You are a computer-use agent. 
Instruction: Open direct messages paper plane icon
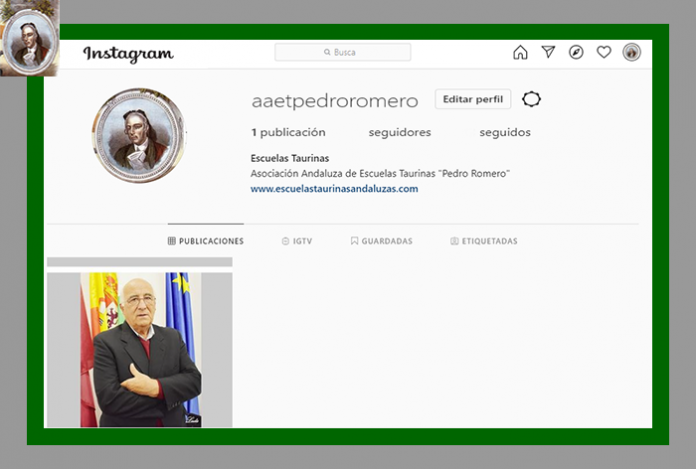548,52
